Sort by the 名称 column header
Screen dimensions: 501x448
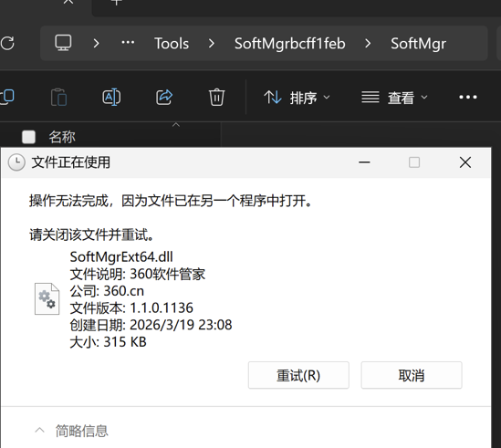point(62,137)
